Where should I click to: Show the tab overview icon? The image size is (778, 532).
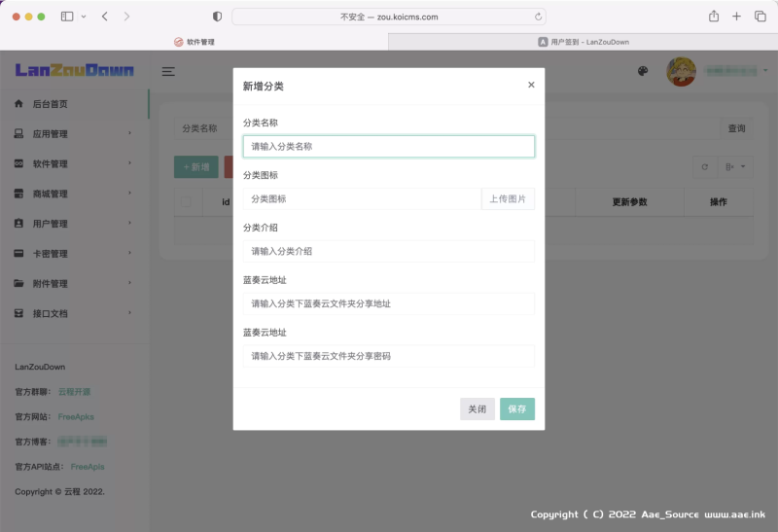click(x=760, y=17)
